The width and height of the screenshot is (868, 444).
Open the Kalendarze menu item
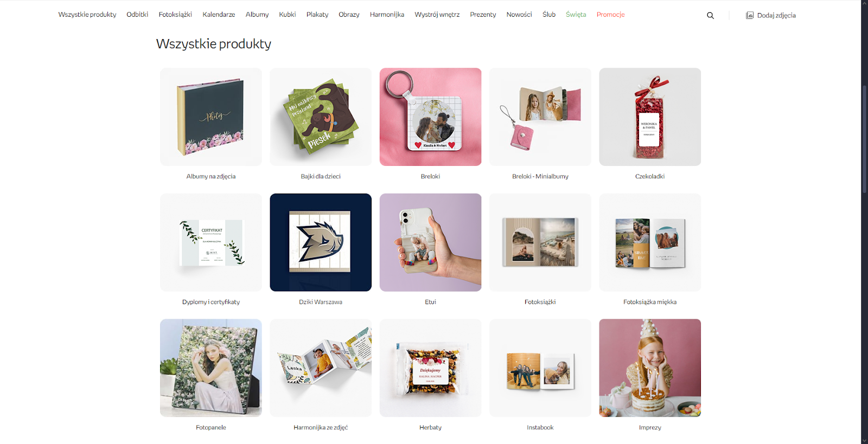(219, 15)
